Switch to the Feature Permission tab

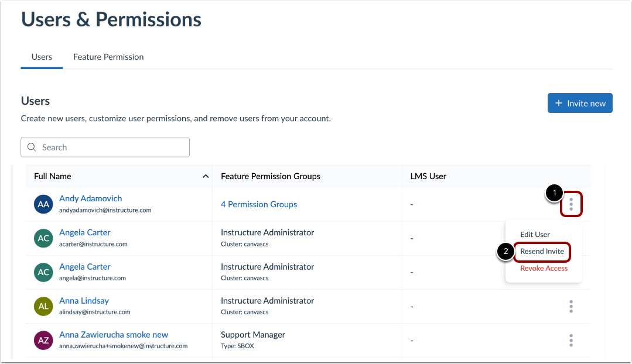[108, 57]
